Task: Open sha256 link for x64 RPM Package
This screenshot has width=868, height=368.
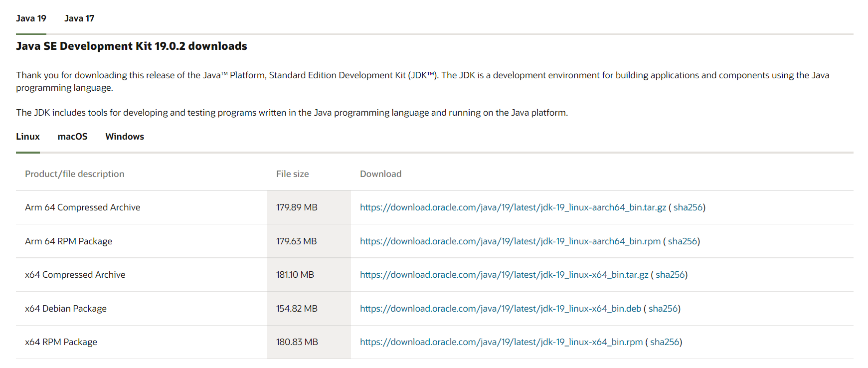Action: click(665, 342)
